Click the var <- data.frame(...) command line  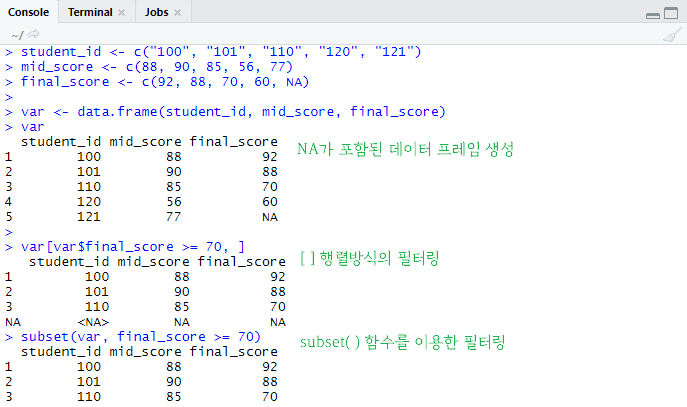(x=233, y=112)
